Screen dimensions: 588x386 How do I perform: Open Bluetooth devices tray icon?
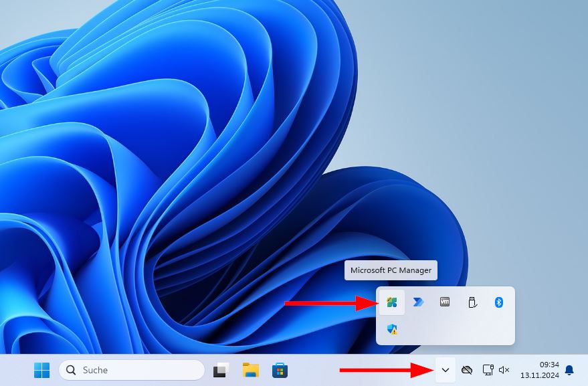499,302
